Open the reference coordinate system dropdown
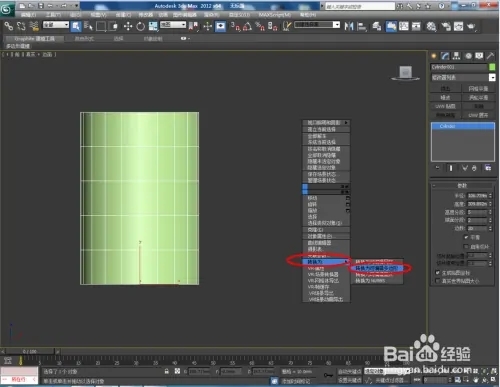Viewport: 500px width, 387px height. tap(173, 25)
